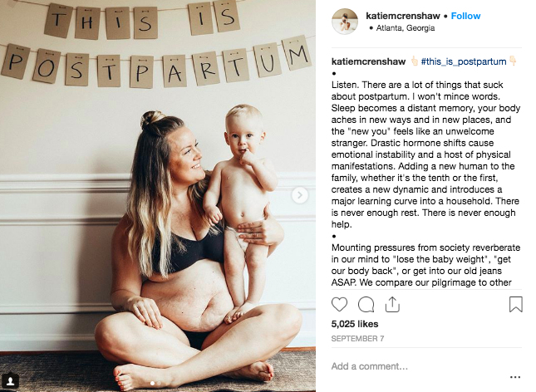Open the September 7 post date link

coord(357,338)
